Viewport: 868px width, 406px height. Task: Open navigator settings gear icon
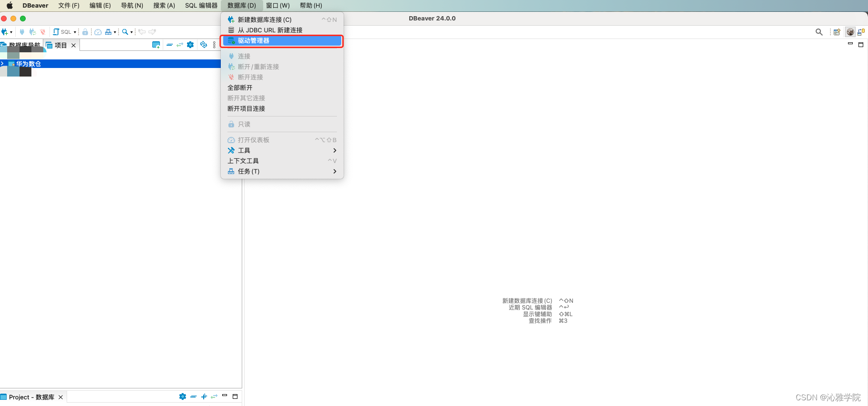tap(190, 45)
